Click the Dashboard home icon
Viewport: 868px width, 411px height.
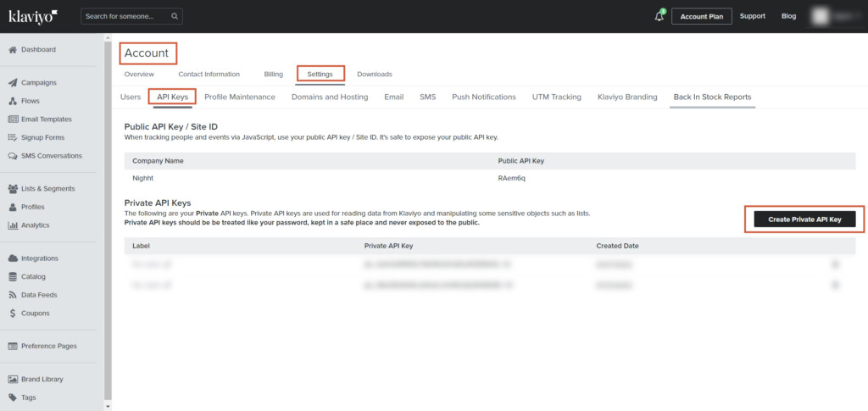point(13,50)
